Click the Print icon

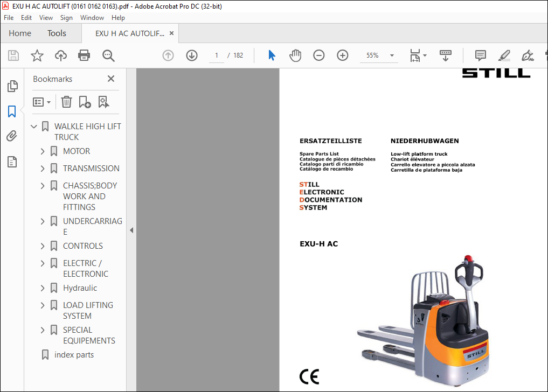click(84, 55)
